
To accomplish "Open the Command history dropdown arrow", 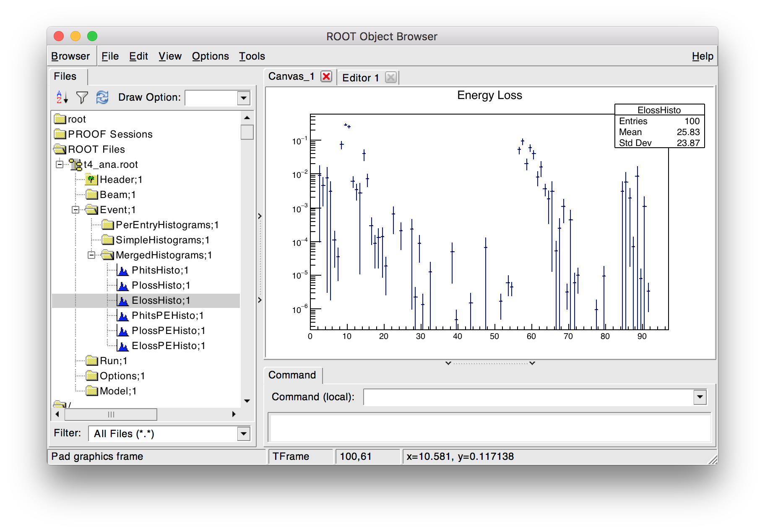I will point(700,397).
